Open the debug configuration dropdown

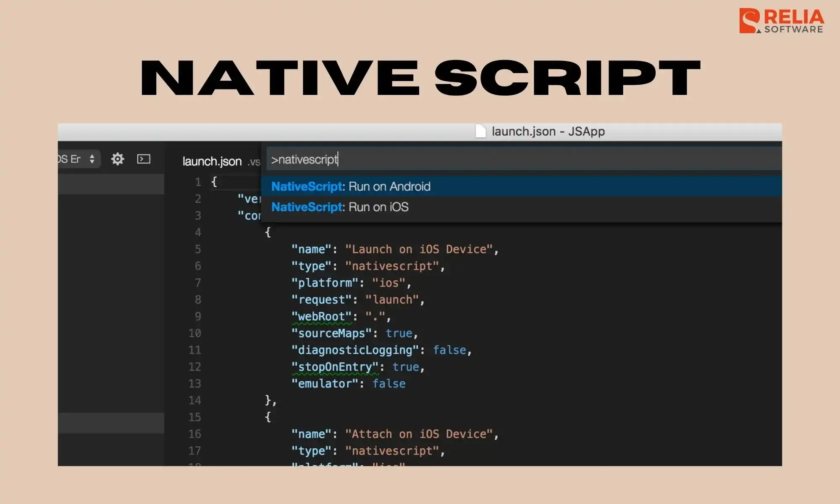pos(79,159)
